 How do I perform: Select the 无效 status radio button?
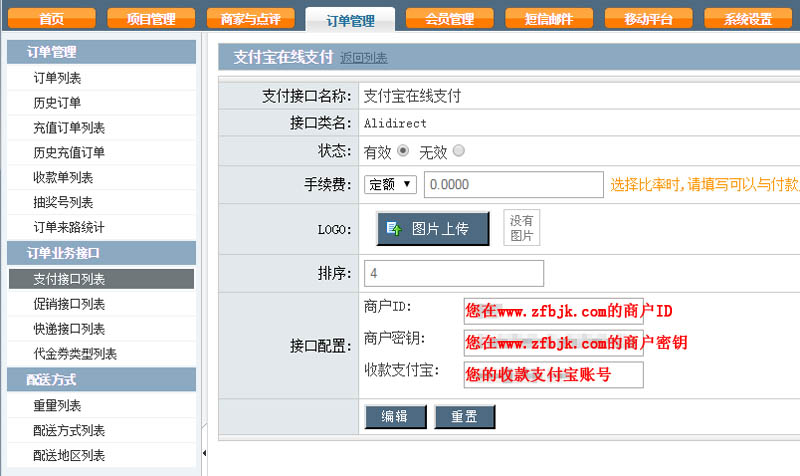[x=459, y=151]
